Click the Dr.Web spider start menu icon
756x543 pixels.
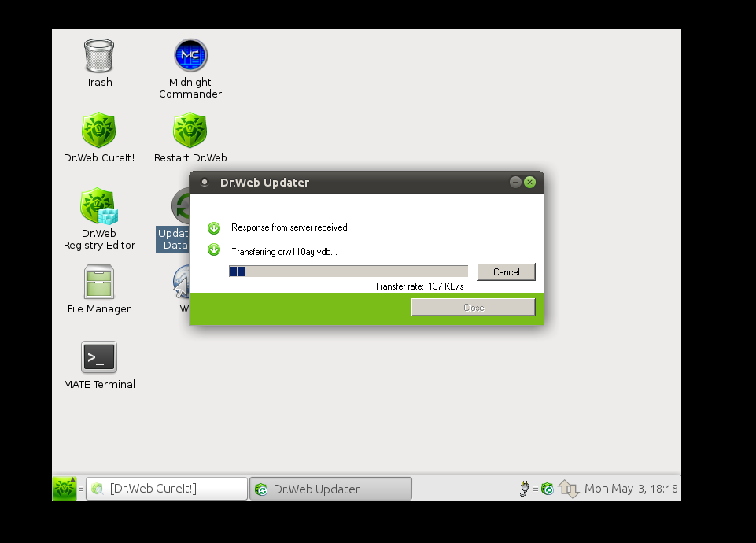click(x=65, y=489)
